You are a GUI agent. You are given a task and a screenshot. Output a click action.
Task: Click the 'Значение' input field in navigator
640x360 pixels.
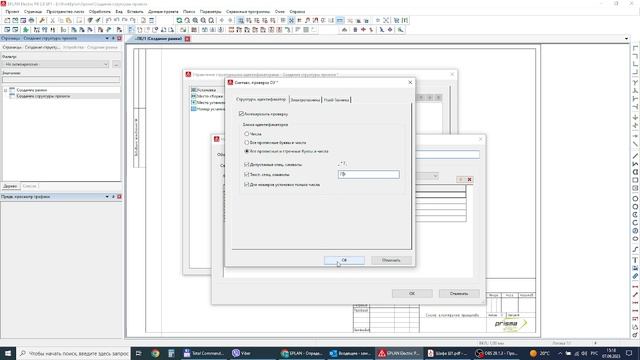click(61, 80)
